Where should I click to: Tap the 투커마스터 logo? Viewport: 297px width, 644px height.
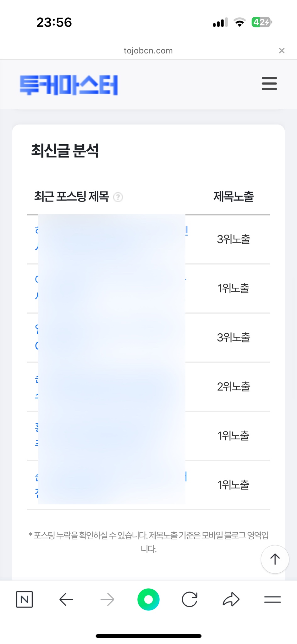[69, 85]
